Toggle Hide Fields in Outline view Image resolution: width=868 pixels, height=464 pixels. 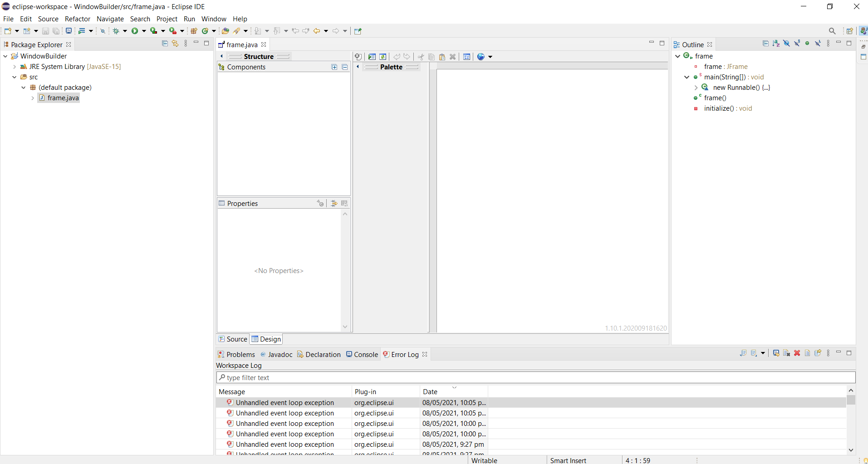(786, 44)
